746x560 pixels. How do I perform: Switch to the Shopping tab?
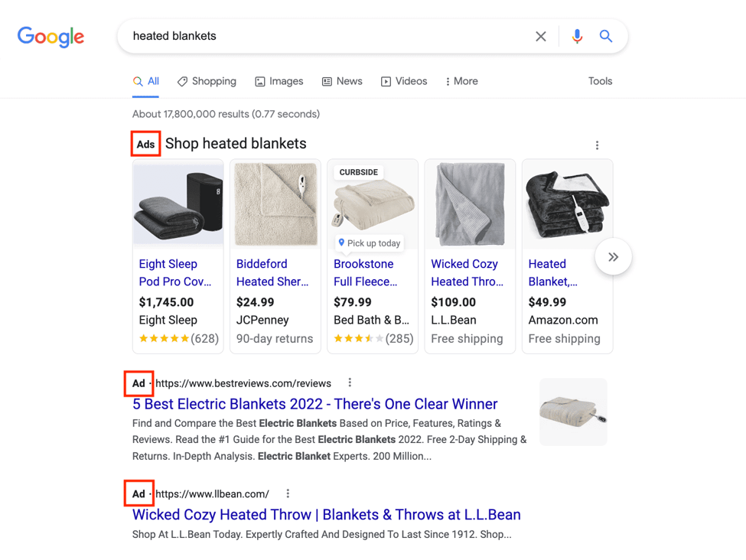click(207, 81)
